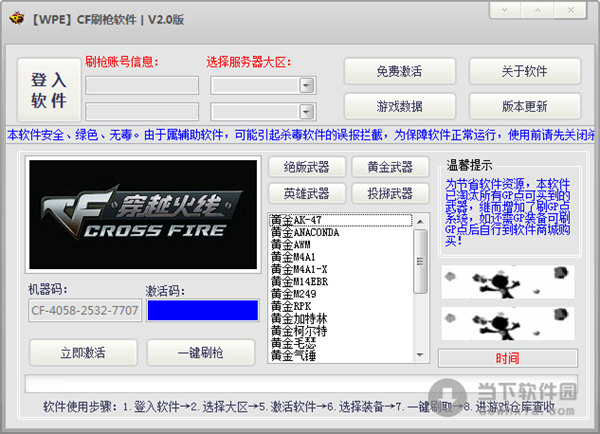Select 黄金柯尔特 in the list
This screenshot has width=600, height=434.
point(341,331)
